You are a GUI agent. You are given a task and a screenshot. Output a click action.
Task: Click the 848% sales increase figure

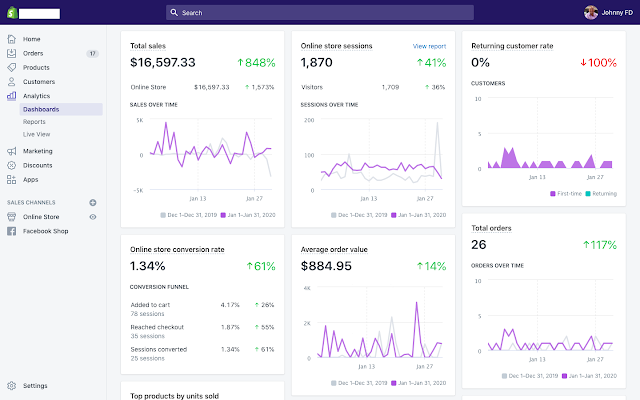pyautogui.click(x=256, y=62)
